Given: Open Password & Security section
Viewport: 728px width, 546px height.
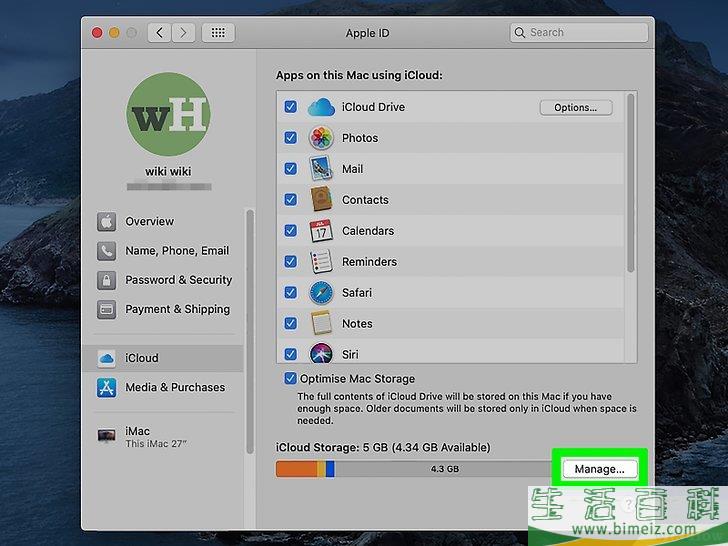Looking at the screenshot, I should [163, 280].
